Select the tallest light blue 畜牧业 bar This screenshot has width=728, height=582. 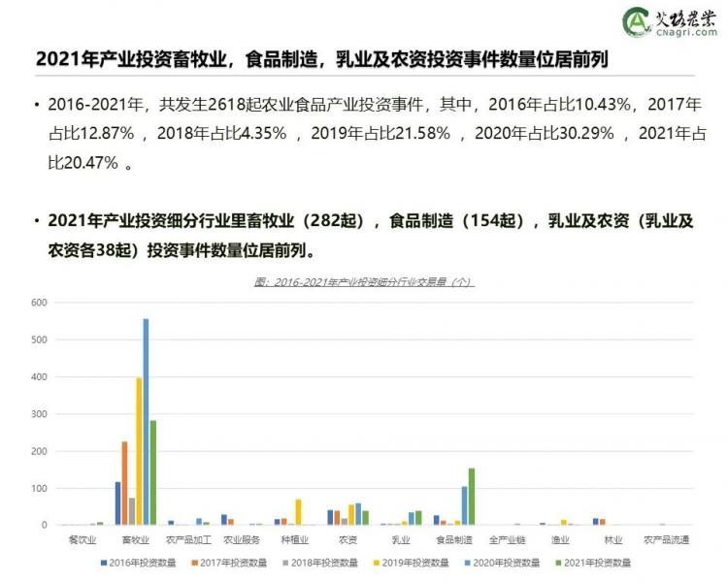[146, 422]
